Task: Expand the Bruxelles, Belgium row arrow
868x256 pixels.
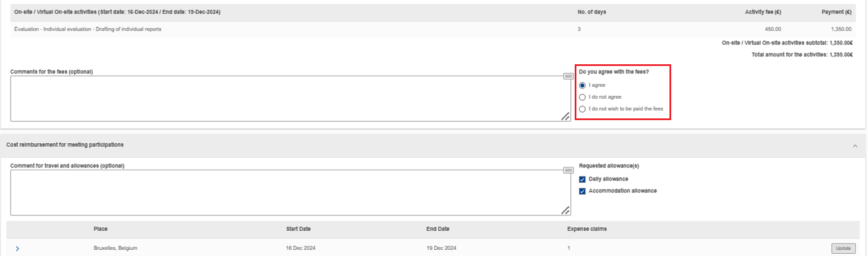Action: 17,248
